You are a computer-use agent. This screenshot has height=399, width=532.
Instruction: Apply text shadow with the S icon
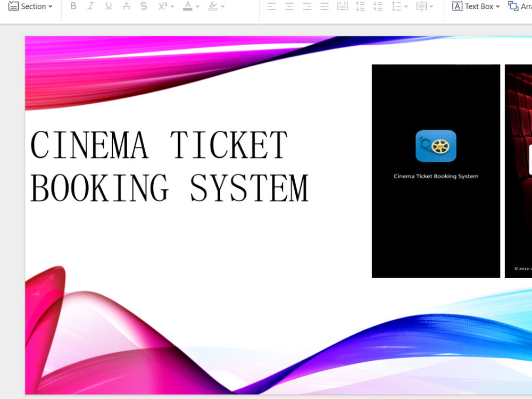pyautogui.click(x=144, y=6)
